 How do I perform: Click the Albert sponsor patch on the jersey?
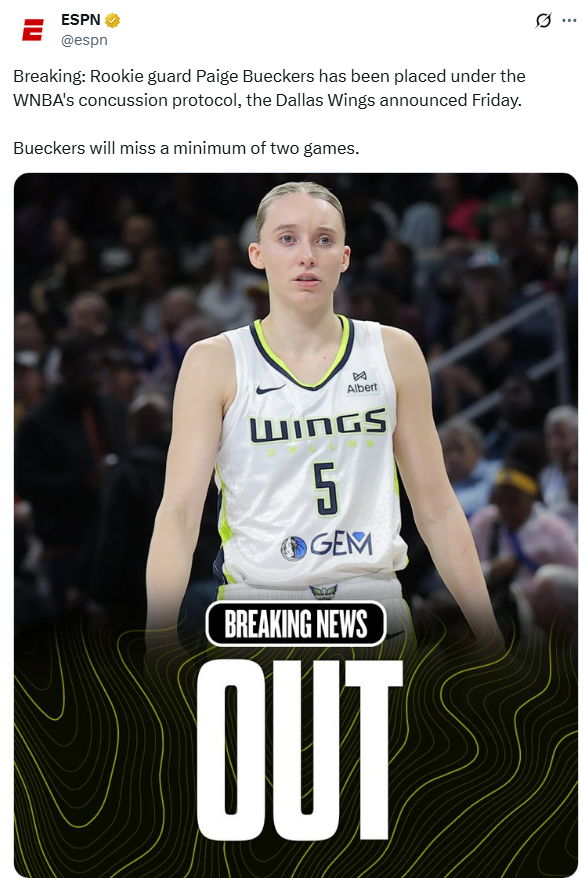tap(362, 382)
